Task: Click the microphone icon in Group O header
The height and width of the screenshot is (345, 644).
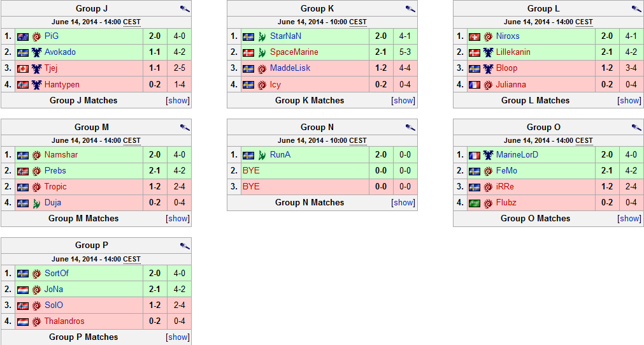Action: tap(637, 128)
